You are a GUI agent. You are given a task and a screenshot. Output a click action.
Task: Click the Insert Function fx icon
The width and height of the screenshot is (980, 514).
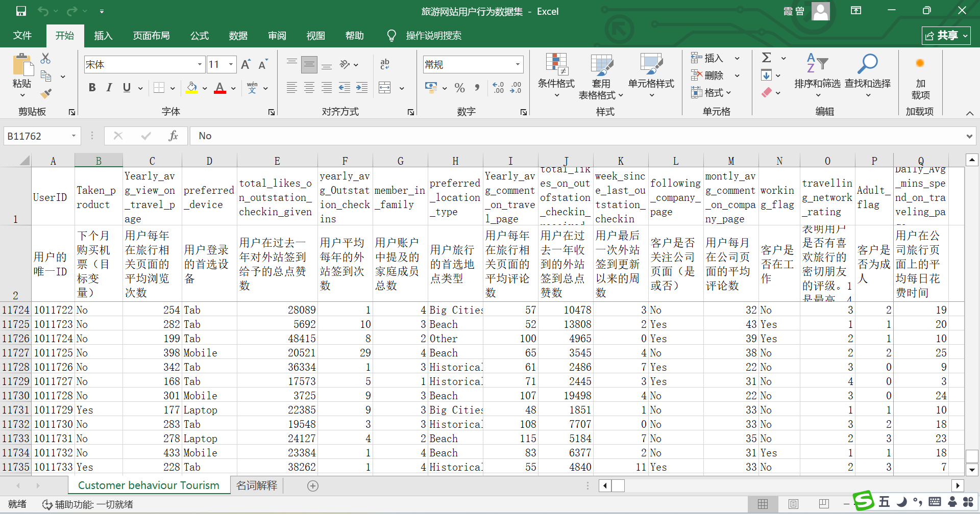173,136
